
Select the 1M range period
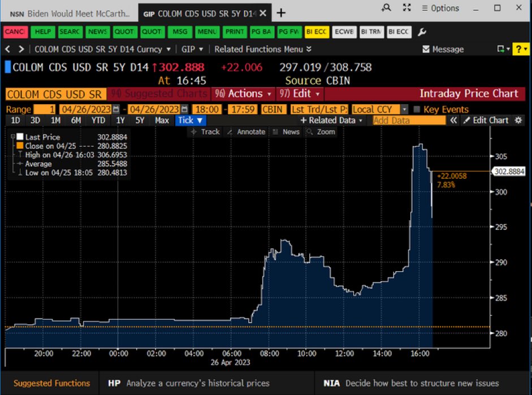55,120
